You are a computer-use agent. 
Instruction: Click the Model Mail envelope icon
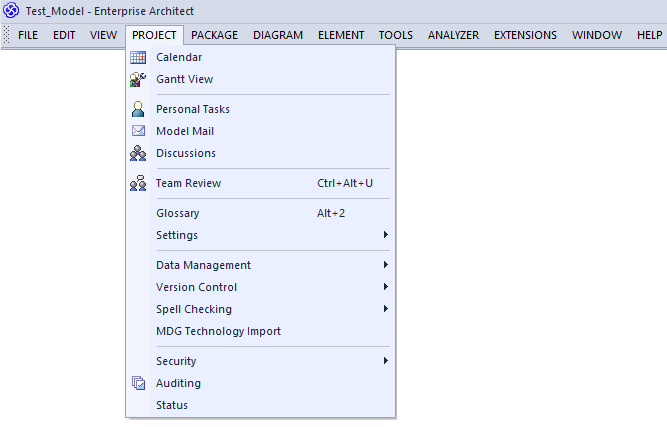pos(138,131)
